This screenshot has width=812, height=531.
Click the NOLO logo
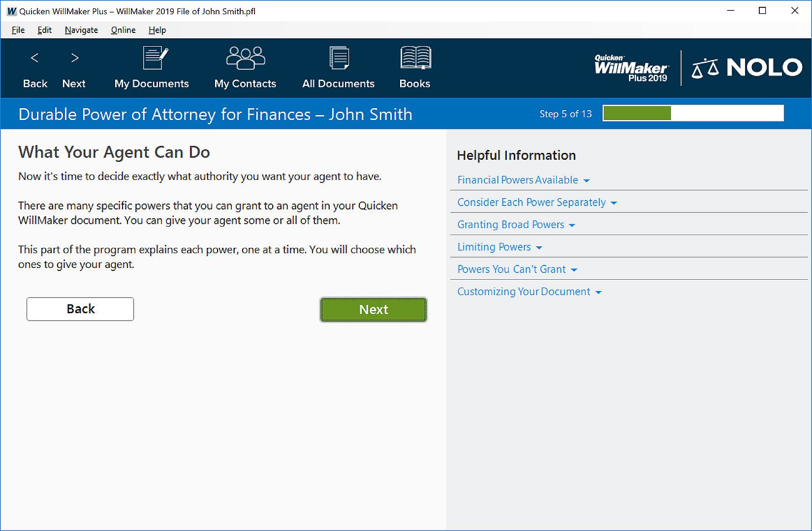pos(747,68)
